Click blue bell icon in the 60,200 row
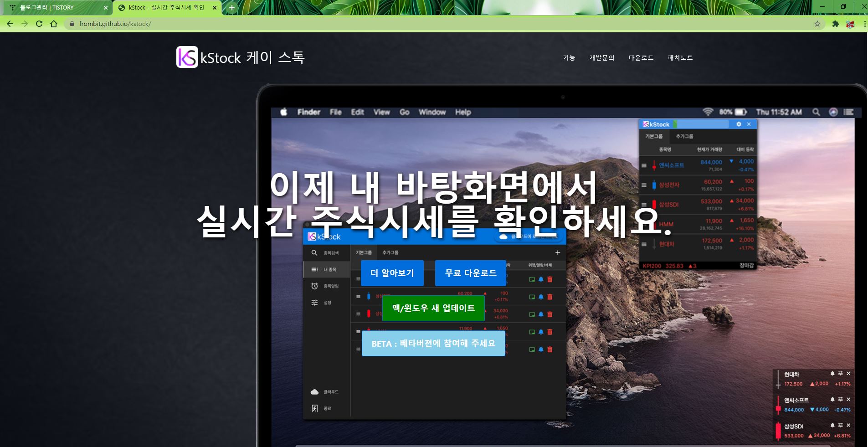 pyautogui.click(x=541, y=297)
